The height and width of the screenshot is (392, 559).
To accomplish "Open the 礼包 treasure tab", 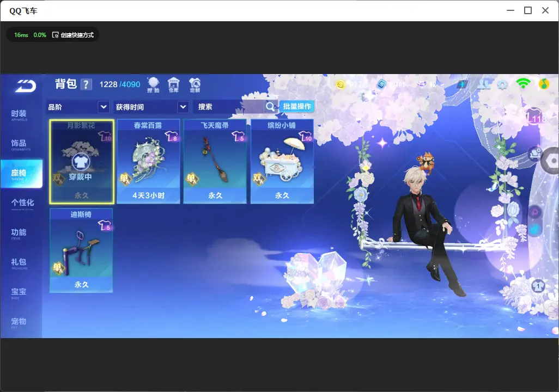I will coord(19,263).
